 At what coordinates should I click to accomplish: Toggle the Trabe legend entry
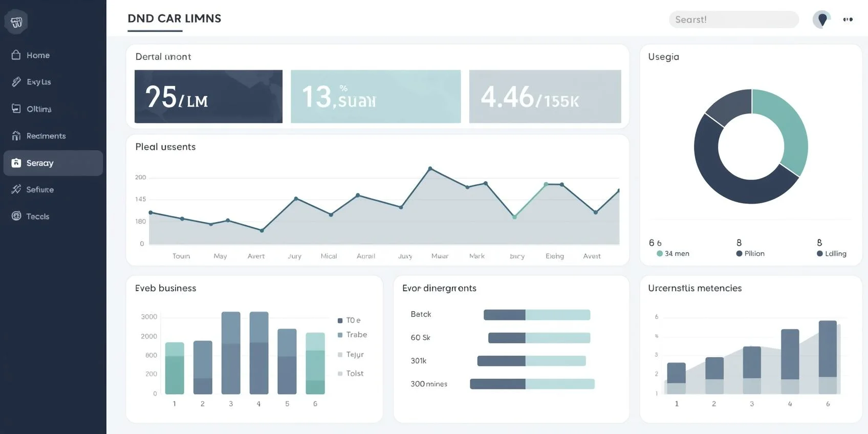click(x=352, y=335)
